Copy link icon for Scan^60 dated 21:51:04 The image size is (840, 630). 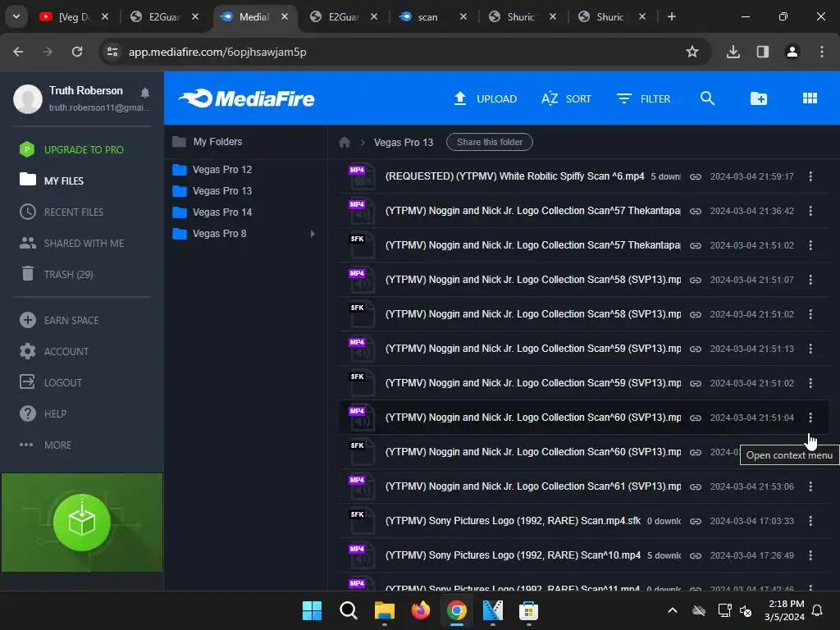click(x=696, y=418)
